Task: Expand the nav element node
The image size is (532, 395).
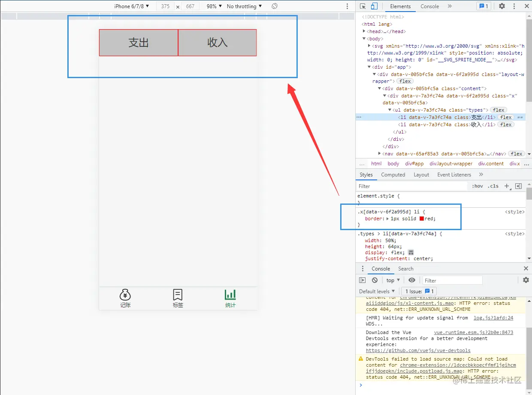Action: point(380,153)
